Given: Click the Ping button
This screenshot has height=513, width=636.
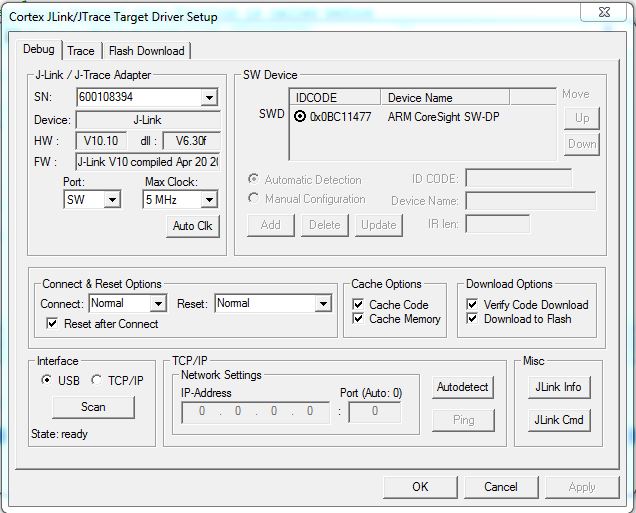Looking at the screenshot, I should tap(463, 420).
